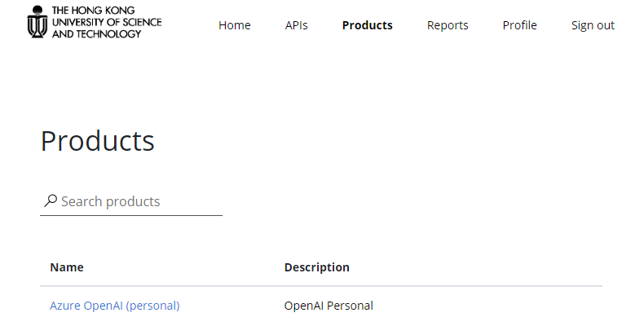Screen dimensions: 644x326
Task: Open the Reports section
Action: pos(448,25)
